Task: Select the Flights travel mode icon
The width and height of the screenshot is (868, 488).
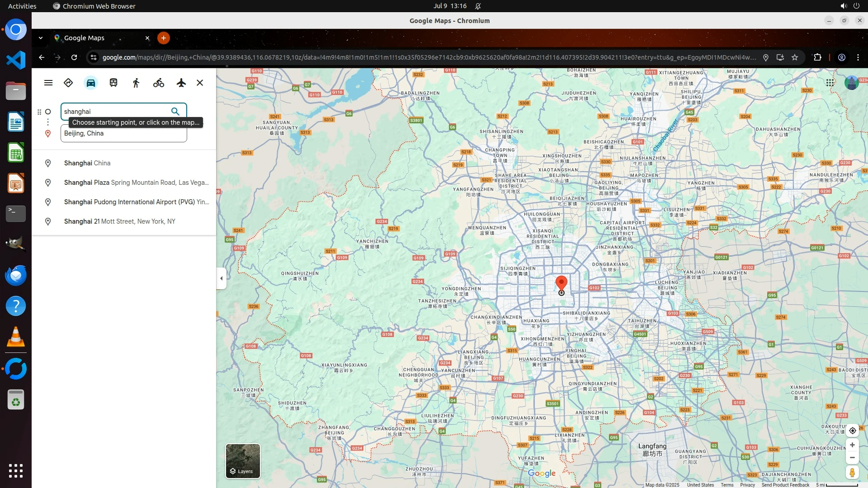Action: pyautogui.click(x=181, y=83)
